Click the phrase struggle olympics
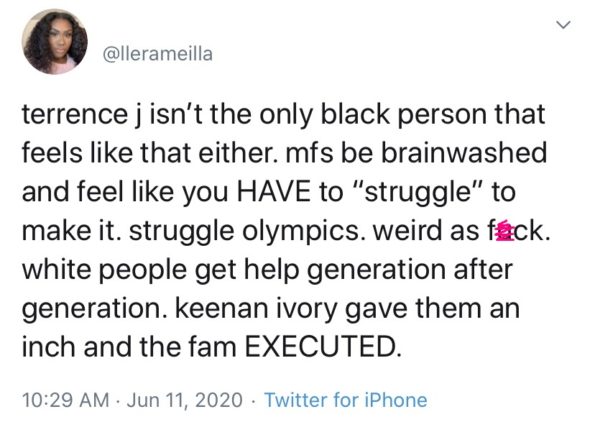This screenshot has width=595, height=422. click(243, 231)
